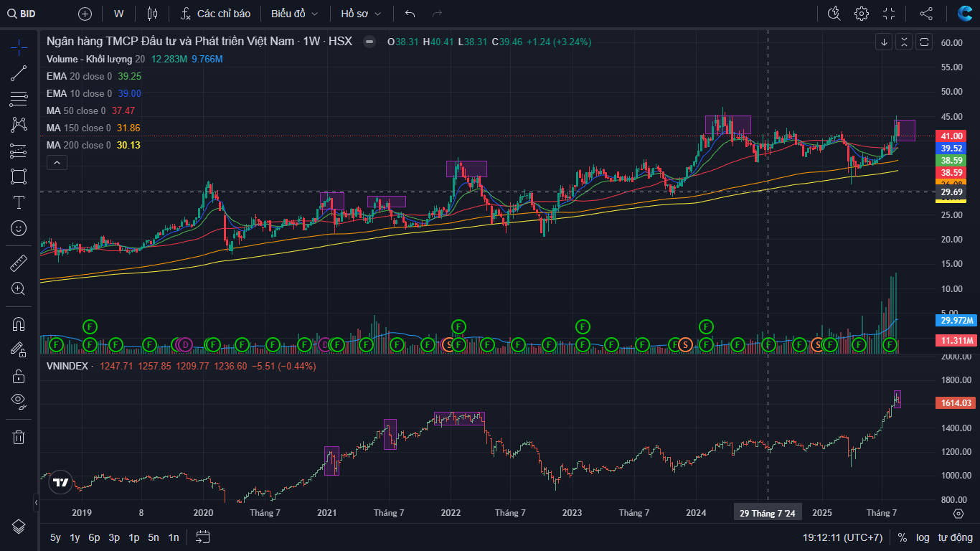Hide all drawings with eye icon
Screen dimensions: 980x551
click(19, 400)
